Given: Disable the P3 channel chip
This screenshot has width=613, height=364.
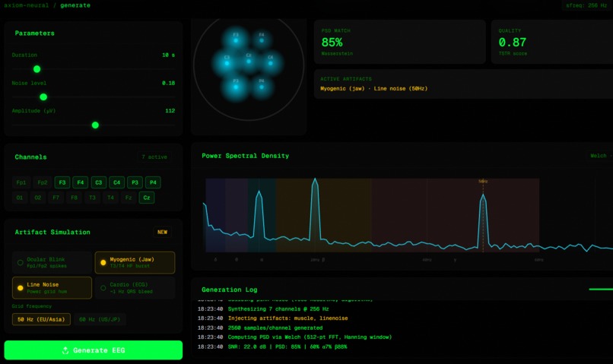Looking at the screenshot, I should click(135, 182).
